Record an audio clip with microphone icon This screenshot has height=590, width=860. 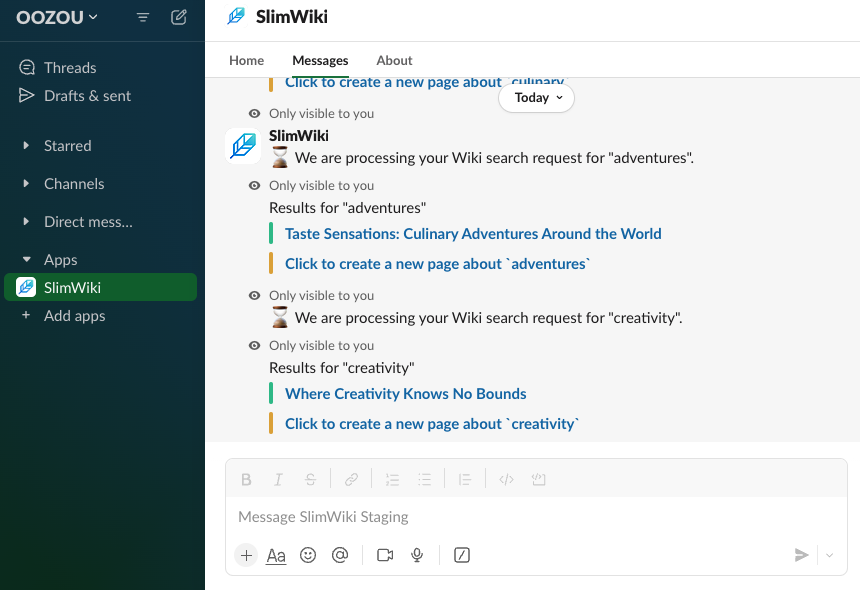point(417,555)
